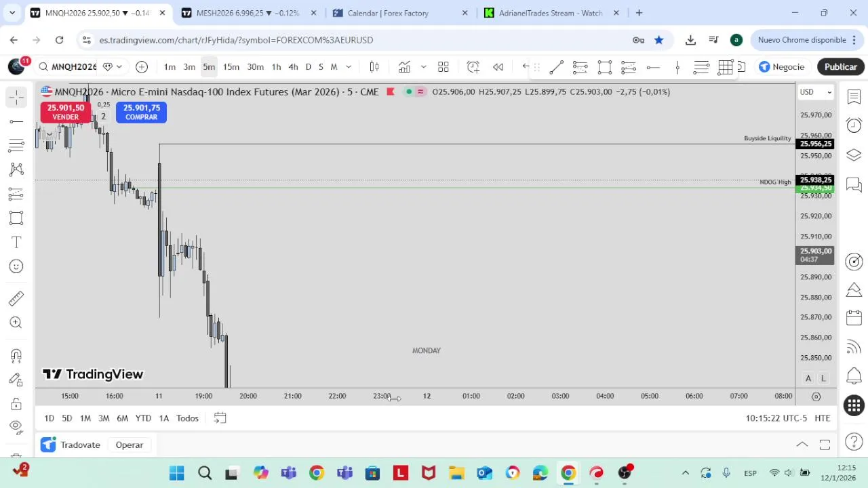Open the calendar panel in the right sidebar
The image size is (868, 488).
point(854,318)
